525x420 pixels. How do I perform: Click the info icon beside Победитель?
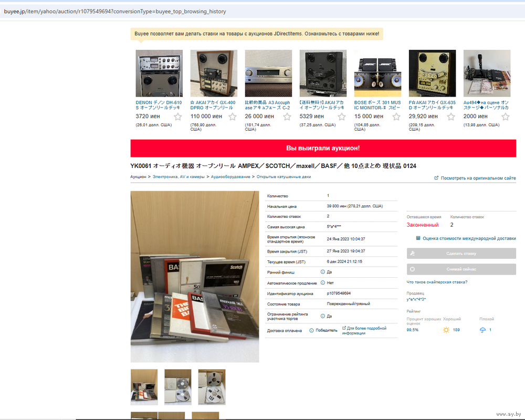(x=311, y=330)
